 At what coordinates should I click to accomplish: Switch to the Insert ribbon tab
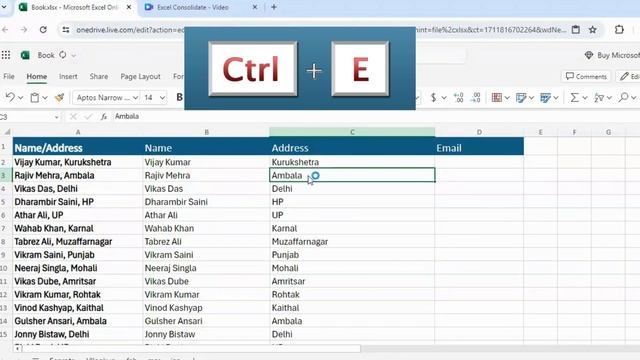(x=68, y=76)
